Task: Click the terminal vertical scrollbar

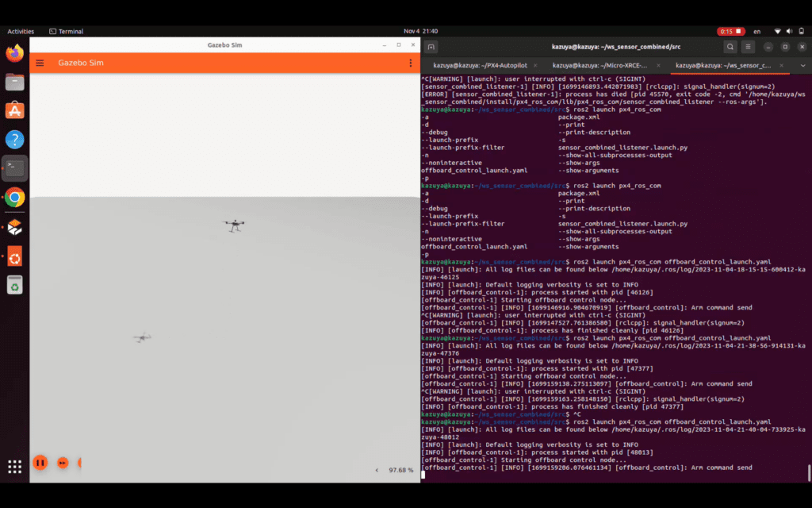Action: coord(809,473)
